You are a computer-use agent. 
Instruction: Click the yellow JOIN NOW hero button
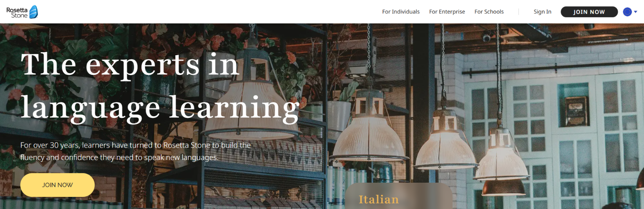tap(58, 185)
